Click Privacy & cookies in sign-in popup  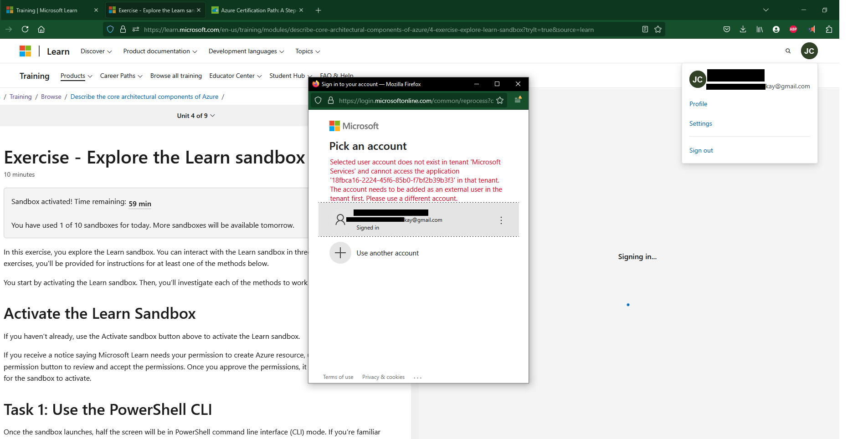point(383,377)
